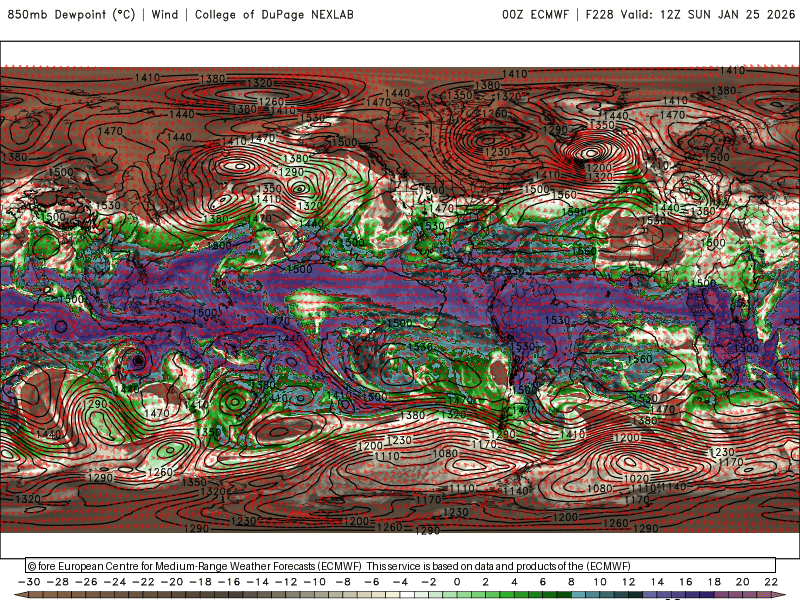The image size is (800, 600).
Task: Click the '-2' legend value
Action: point(429,582)
